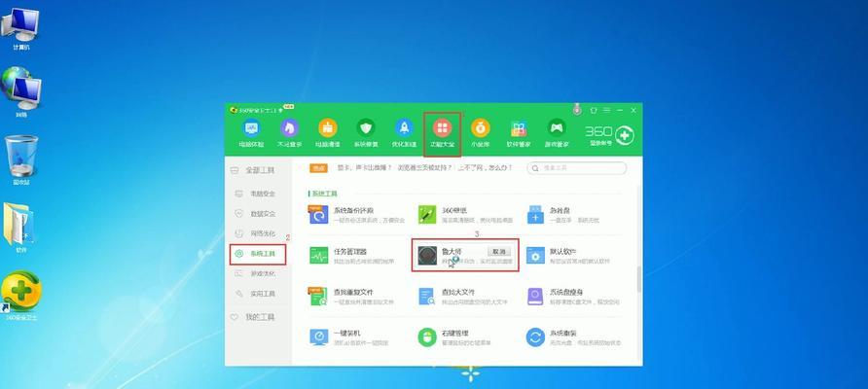This screenshot has width=868, height=389.
Task: Select the 计算机 desktop icon
Action: pos(20,30)
